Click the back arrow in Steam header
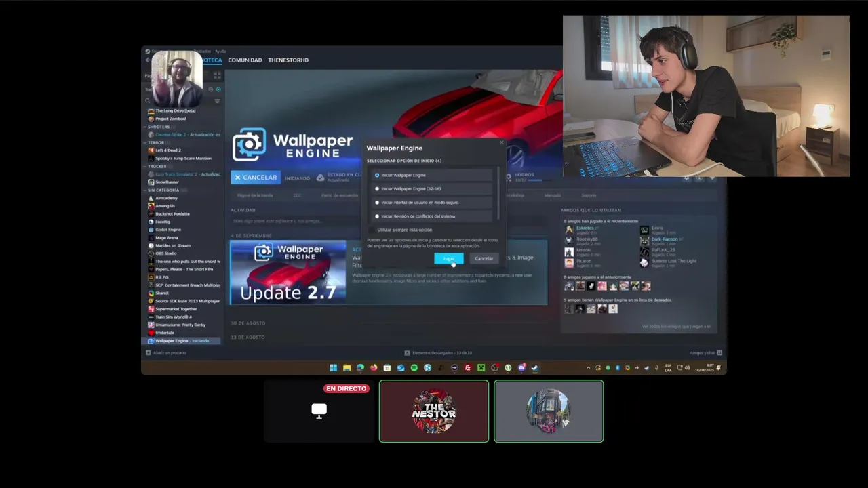The height and width of the screenshot is (488, 868). (x=148, y=60)
